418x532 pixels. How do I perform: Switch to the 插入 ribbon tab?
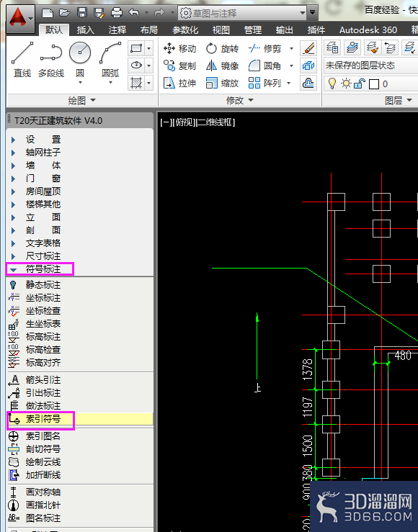coord(85,30)
